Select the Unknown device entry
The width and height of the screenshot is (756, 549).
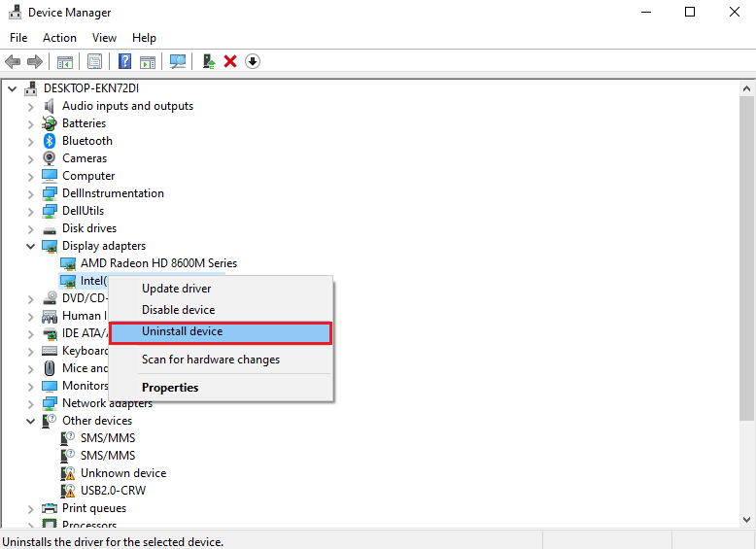pyautogui.click(x=123, y=473)
